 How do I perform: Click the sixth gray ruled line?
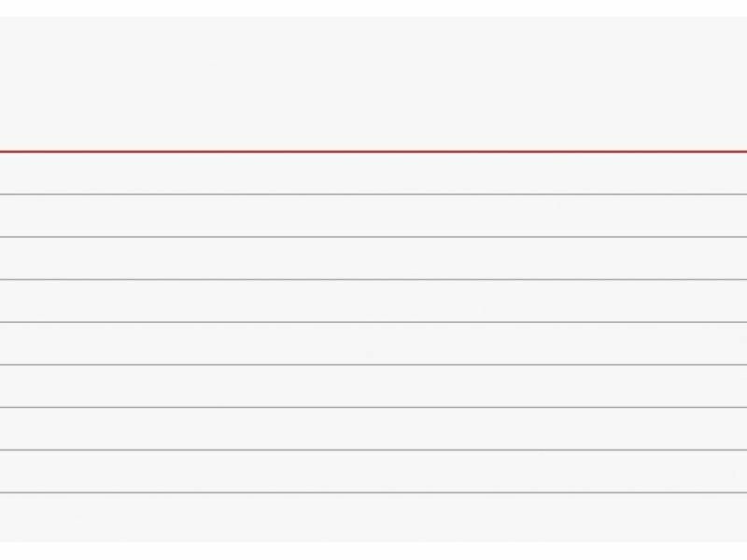tap(373, 407)
